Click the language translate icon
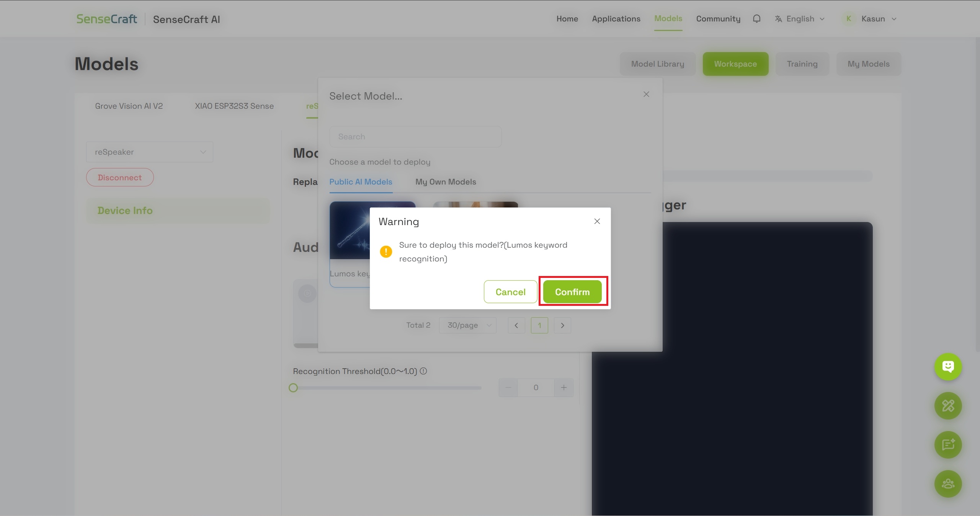The height and width of the screenshot is (516, 980). [x=778, y=19]
